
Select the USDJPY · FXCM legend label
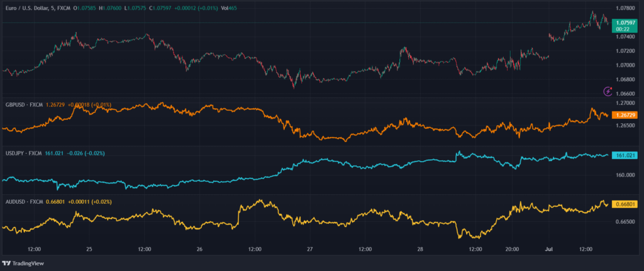23,153
